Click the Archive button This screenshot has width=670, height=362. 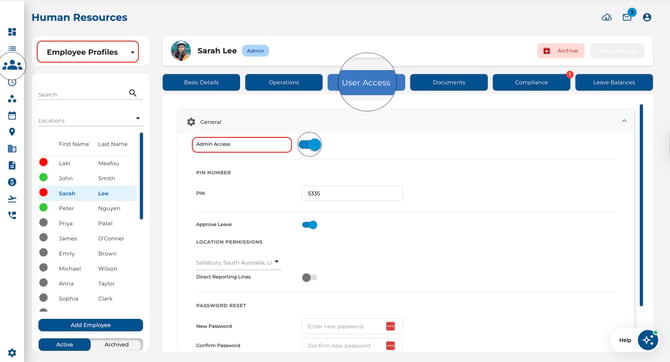click(561, 51)
